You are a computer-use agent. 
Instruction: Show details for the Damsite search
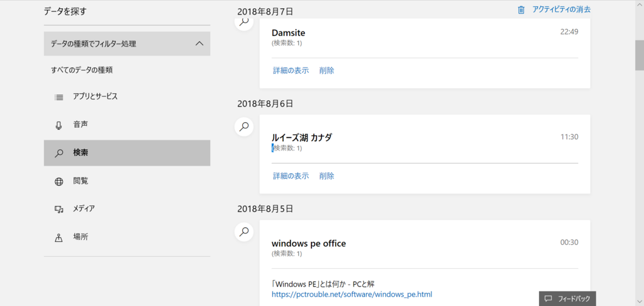(291, 71)
